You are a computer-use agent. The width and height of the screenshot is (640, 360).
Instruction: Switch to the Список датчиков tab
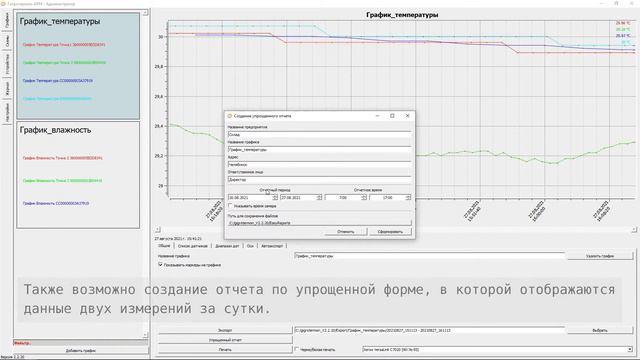point(193,246)
